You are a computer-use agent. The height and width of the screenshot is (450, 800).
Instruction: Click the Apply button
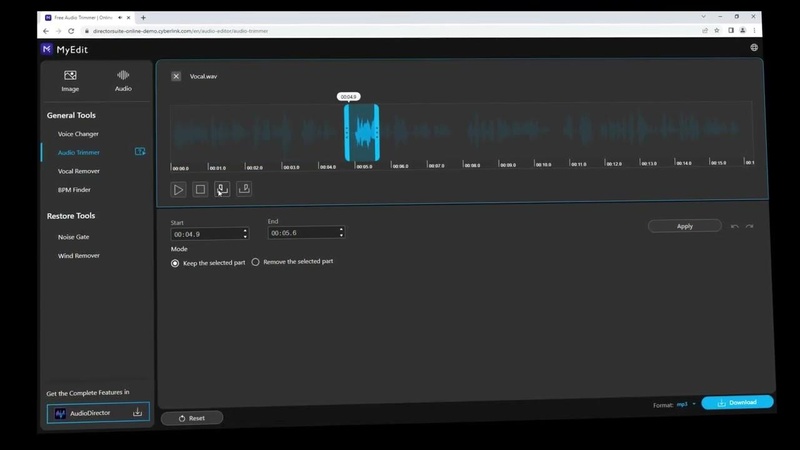684,226
